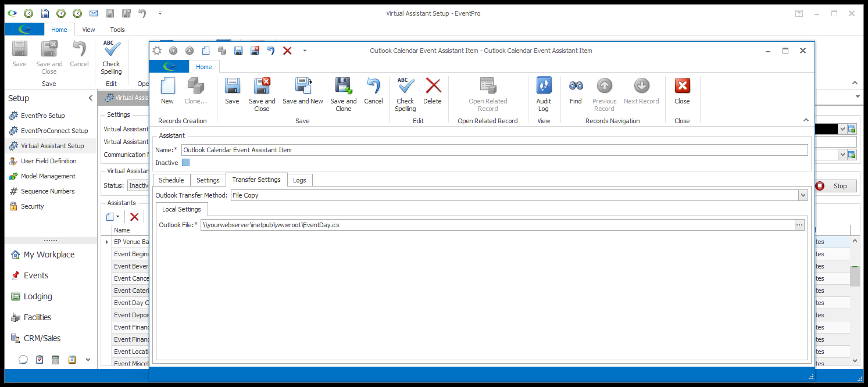Image resolution: width=868 pixels, height=387 pixels.
Task: Click the calculator icon at the bottom of the navigation pane
Action: click(56, 360)
